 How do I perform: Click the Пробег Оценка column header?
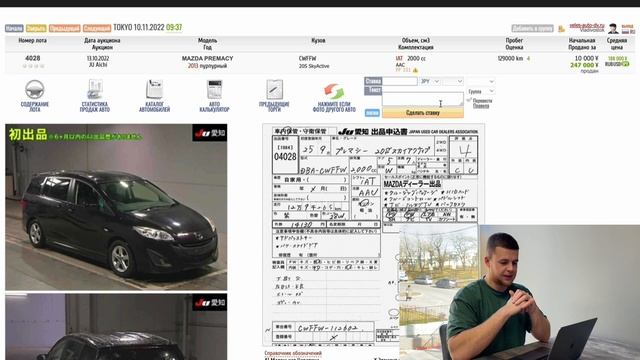tap(514, 44)
